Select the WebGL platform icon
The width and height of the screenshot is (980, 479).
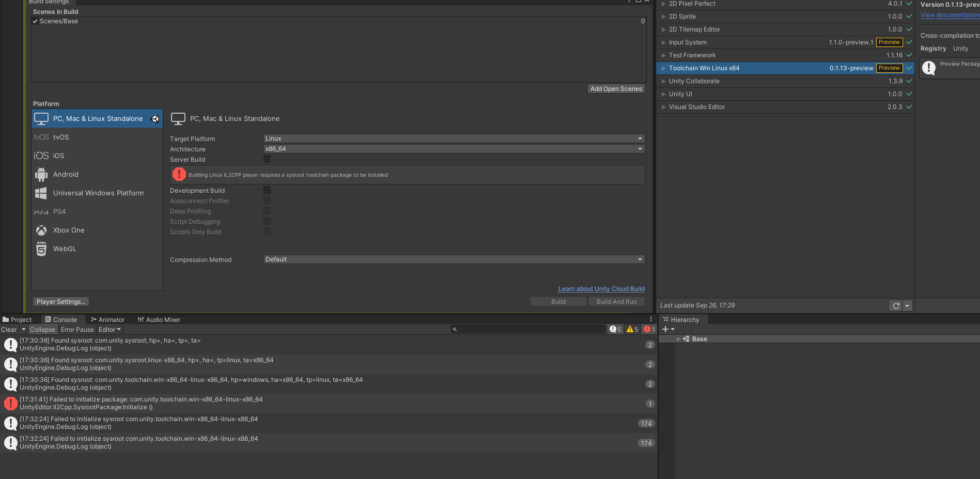(x=41, y=249)
